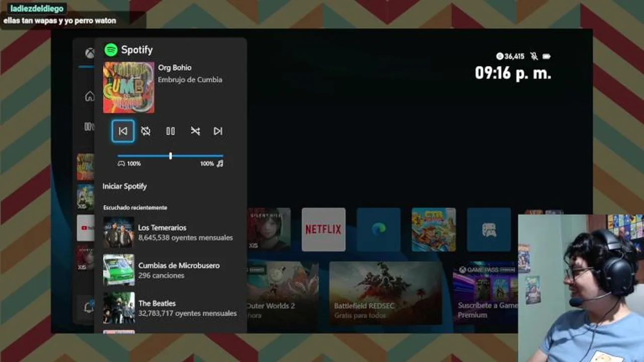Click the 09:16 p. m. clock

pos(513,73)
